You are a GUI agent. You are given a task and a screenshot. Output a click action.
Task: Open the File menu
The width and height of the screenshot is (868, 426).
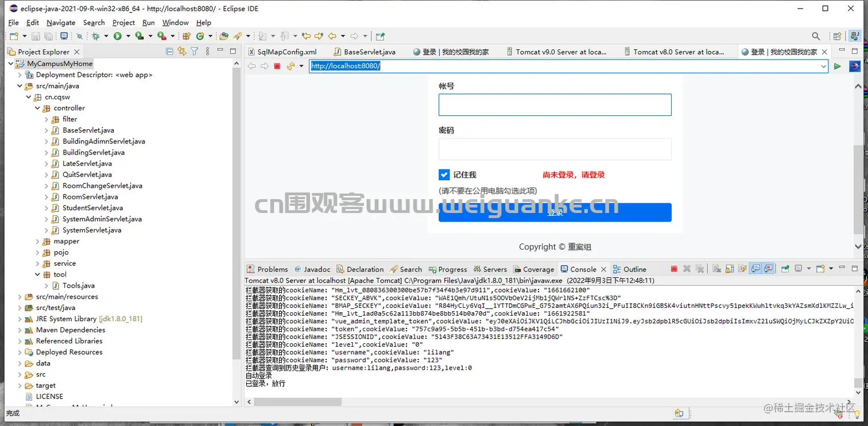(14, 22)
